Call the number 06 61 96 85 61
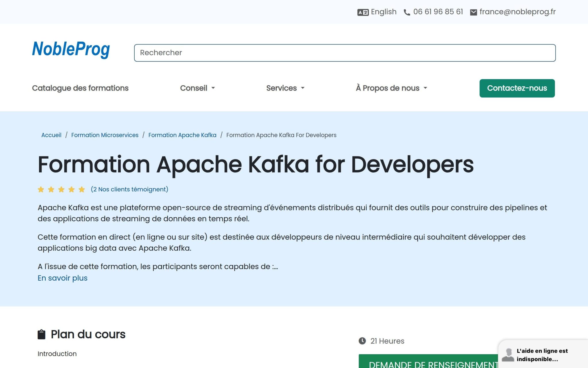The image size is (588, 368). click(438, 12)
